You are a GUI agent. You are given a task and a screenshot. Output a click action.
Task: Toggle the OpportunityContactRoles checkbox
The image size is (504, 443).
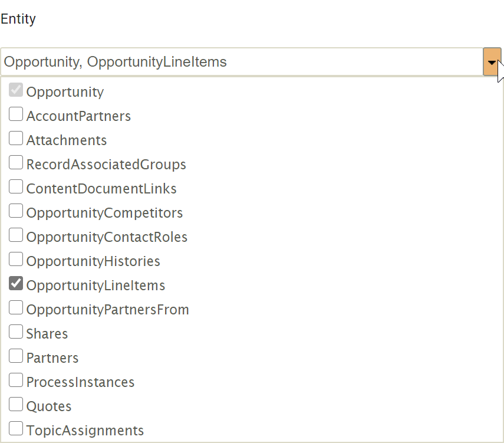16,235
